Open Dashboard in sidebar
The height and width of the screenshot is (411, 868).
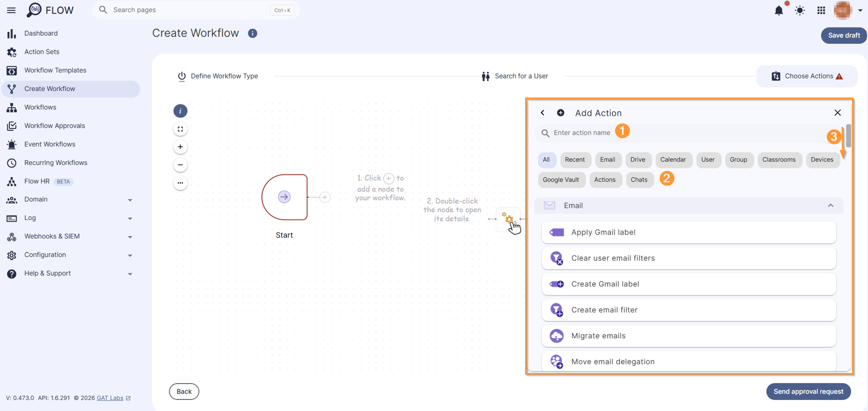[x=70, y=33]
